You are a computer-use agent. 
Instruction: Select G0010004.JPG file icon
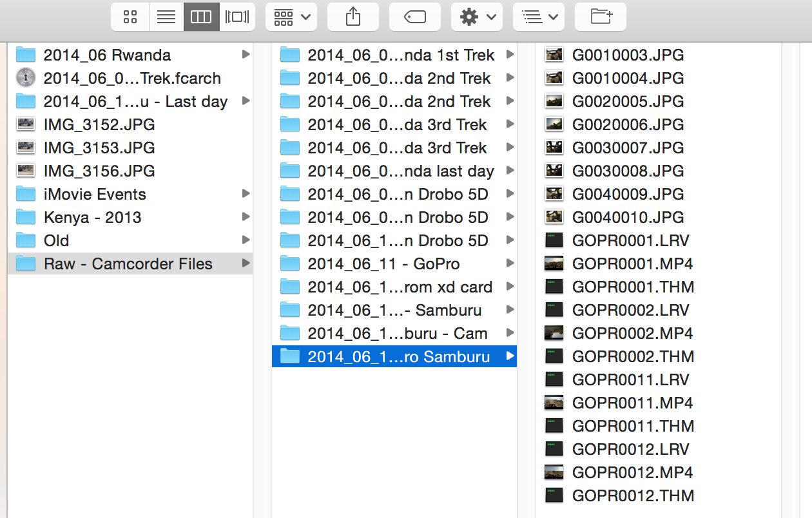click(x=554, y=78)
